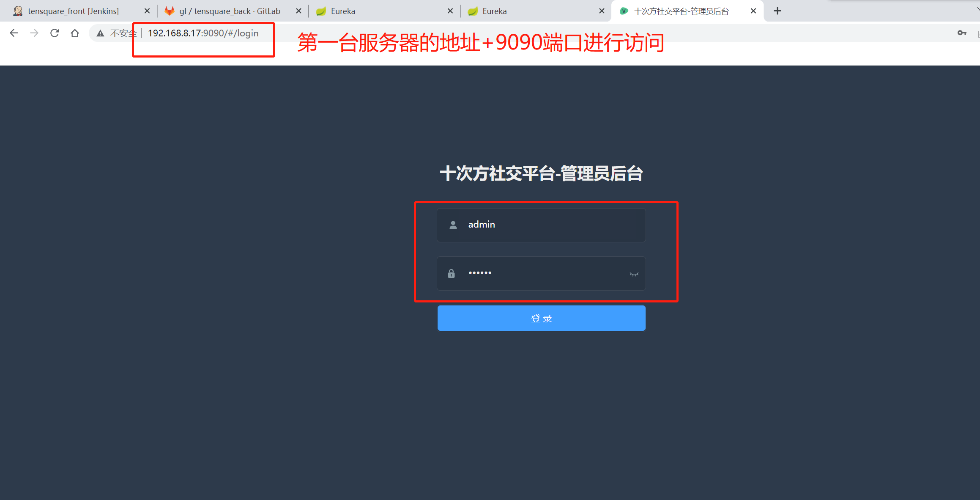Focus the password input field

pyautogui.click(x=541, y=273)
